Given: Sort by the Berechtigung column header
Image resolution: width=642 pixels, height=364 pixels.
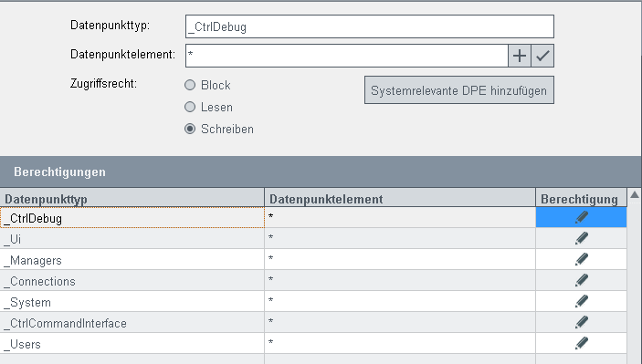Looking at the screenshot, I should (581, 199).
